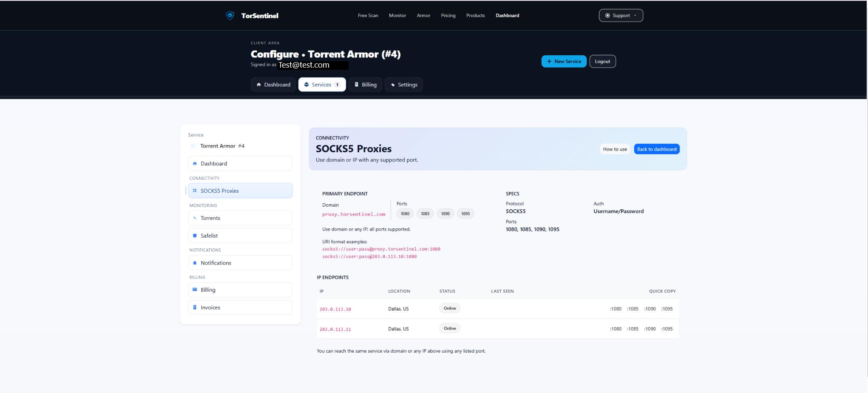This screenshot has width=868, height=393.
Task: Click the TorSentinel shield logo
Action: [x=230, y=15]
